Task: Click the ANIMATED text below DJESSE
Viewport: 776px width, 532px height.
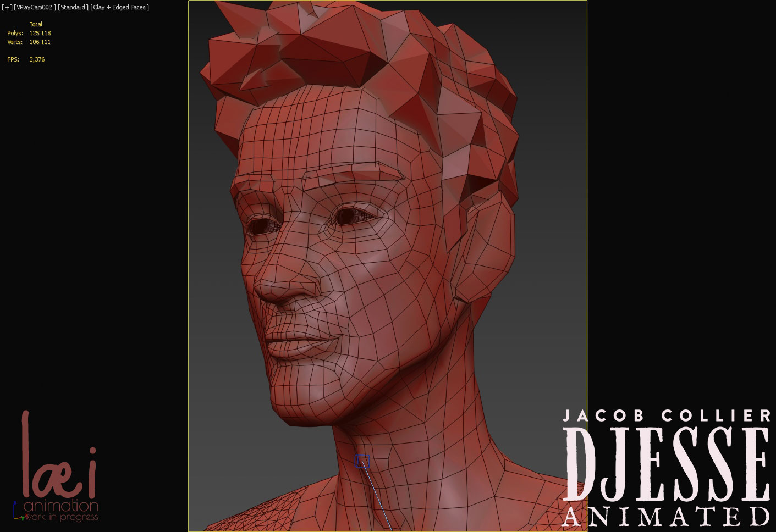Action: (666, 517)
